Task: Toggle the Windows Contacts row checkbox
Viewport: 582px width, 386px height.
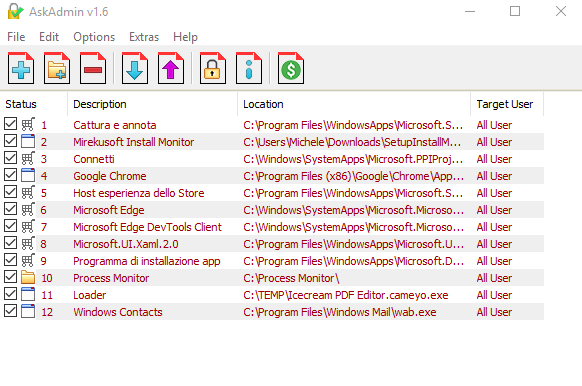Action: (10, 311)
